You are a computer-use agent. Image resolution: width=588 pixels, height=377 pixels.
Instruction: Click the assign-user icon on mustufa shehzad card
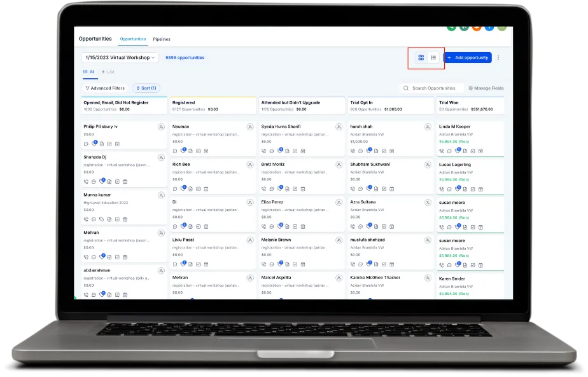coord(428,240)
